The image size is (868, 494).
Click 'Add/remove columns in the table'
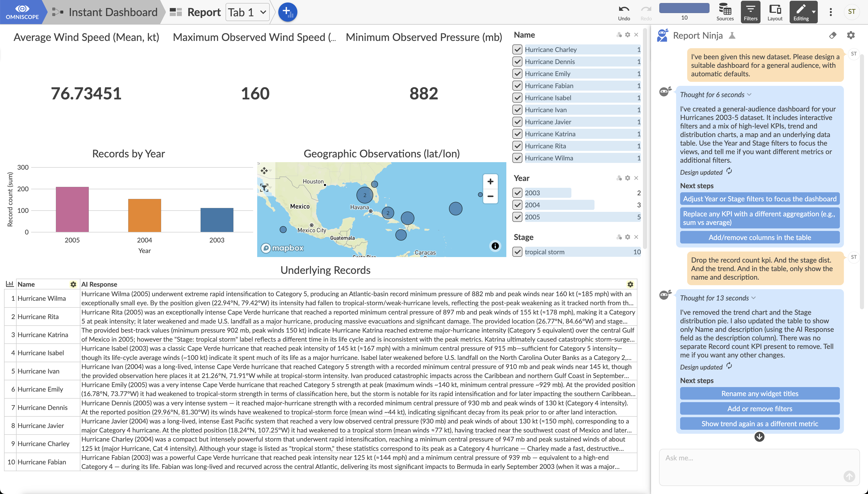759,237
